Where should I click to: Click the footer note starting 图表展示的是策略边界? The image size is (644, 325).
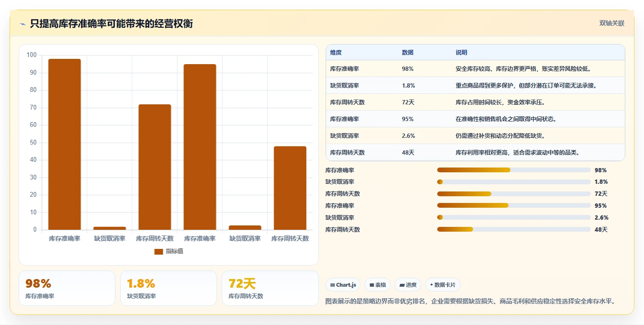(x=470, y=302)
